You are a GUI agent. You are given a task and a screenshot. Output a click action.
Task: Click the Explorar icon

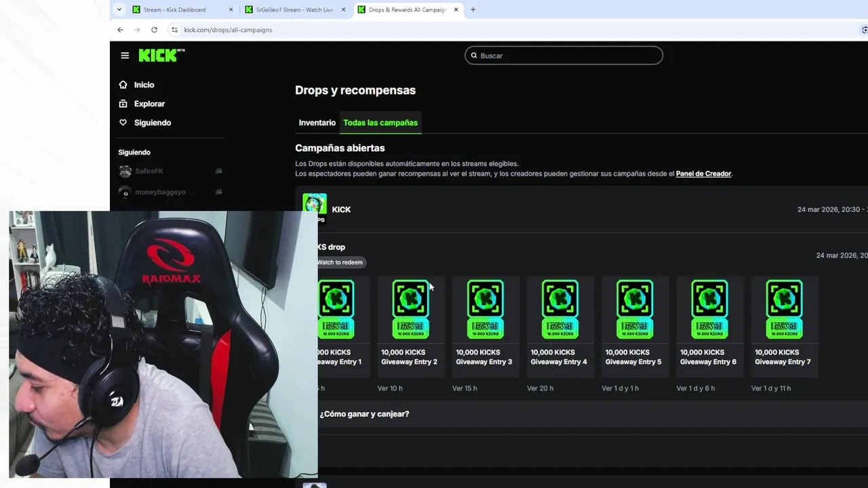click(123, 104)
